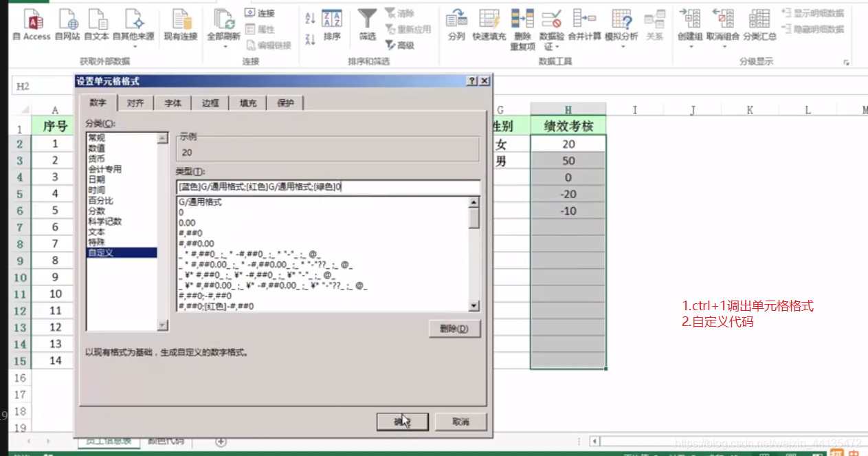
Task: Click 删除重复项 remove duplicates icon
Action: coord(522,29)
